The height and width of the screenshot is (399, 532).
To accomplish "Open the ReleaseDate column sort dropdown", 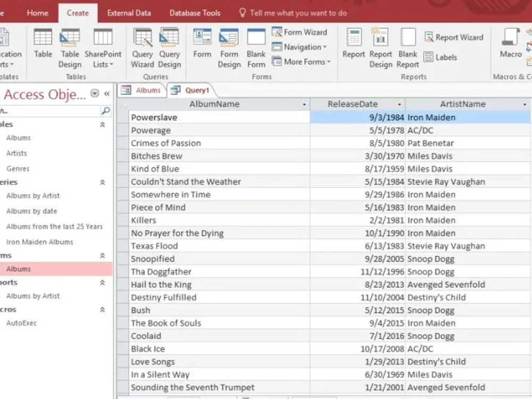I will point(399,104).
